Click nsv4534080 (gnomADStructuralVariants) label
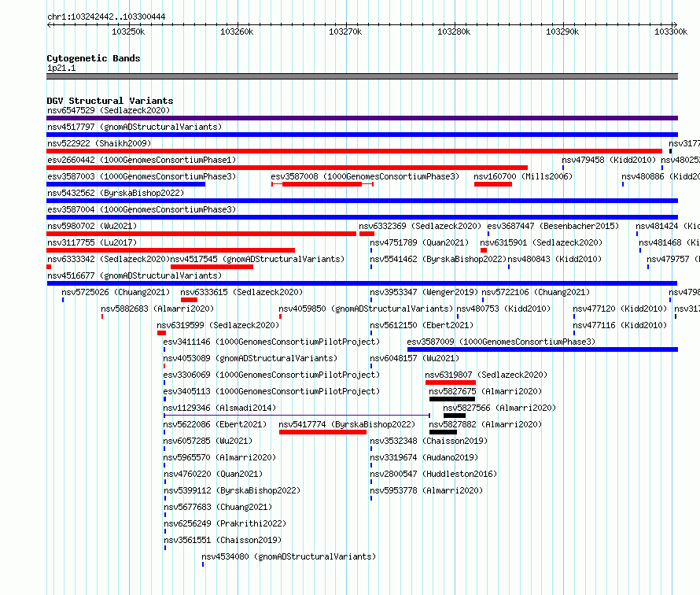The width and height of the screenshot is (700, 595). 289,556
